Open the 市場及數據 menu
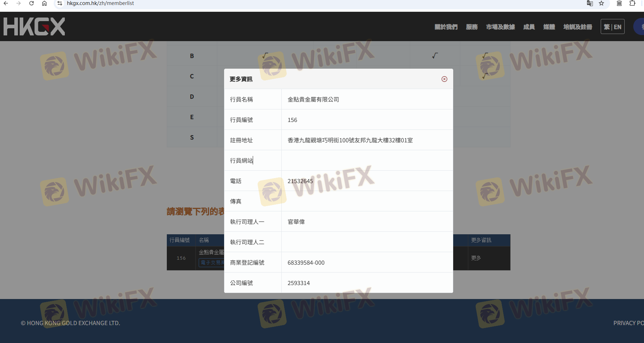 [x=500, y=27]
